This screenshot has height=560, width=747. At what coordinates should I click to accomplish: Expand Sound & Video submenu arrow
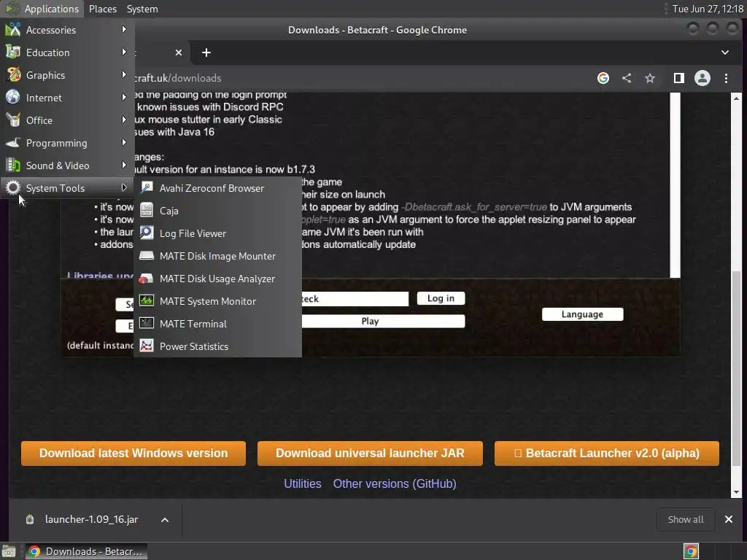tap(124, 166)
